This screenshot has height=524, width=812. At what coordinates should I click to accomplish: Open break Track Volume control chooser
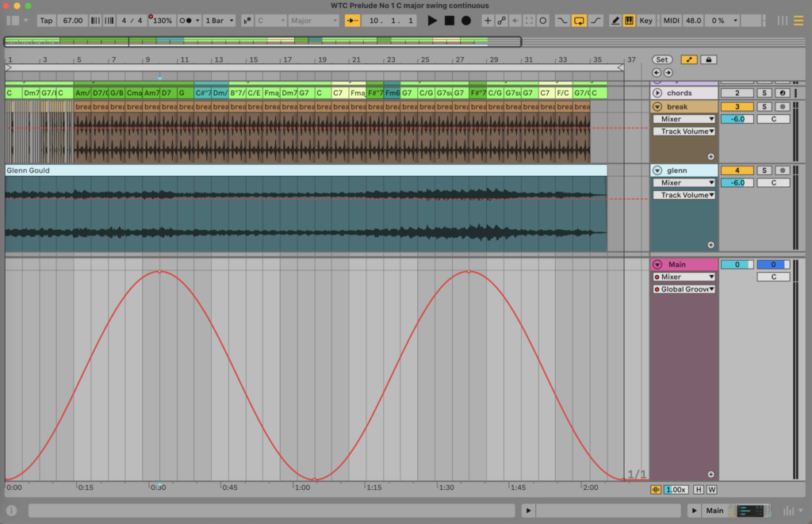coord(684,132)
